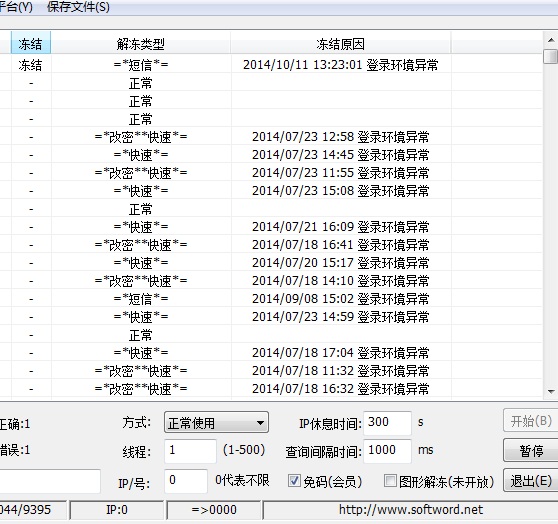558x524 pixels.
Task: Click the 暂停 button
Action: pos(531,451)
